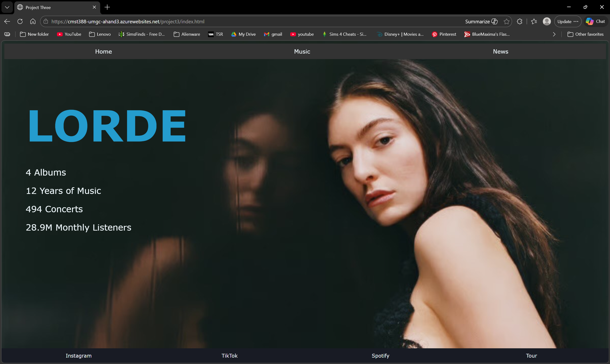Open the browser profile avatar
The width and height of the screenshot is (610, 364).
click(x=547, y=21)
